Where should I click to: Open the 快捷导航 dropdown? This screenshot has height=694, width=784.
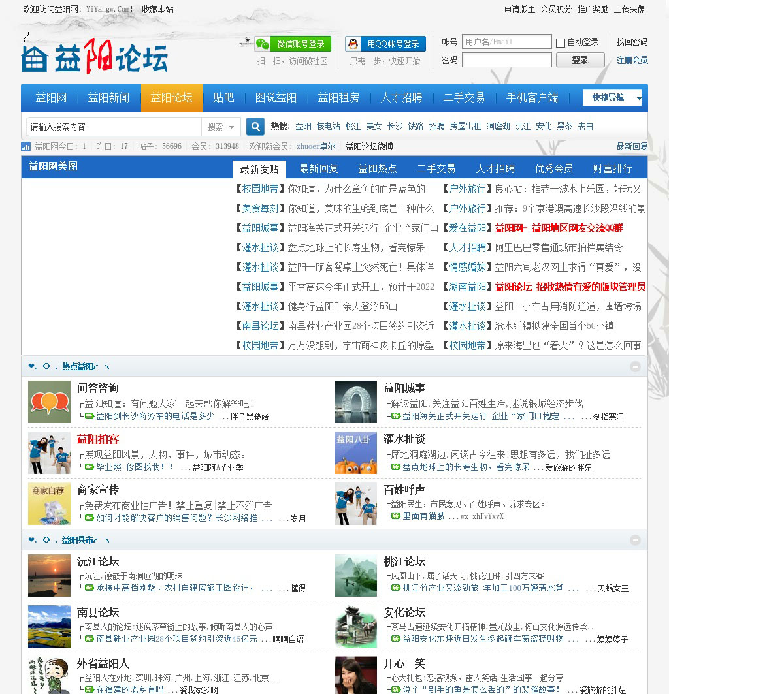click(612, 98)
